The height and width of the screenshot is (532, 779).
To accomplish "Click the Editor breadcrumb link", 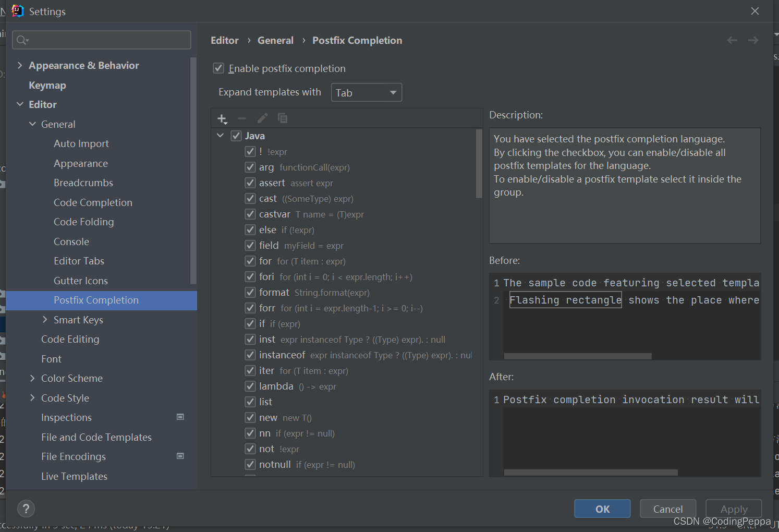I will pyautogui.click(x=225, y=40).
